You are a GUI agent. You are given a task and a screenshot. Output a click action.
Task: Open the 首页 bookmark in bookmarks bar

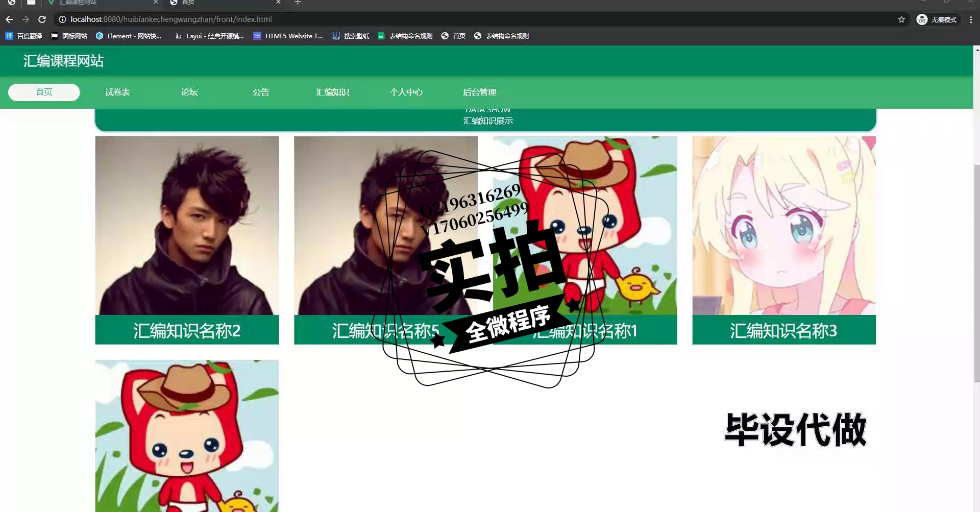point(453,36)
